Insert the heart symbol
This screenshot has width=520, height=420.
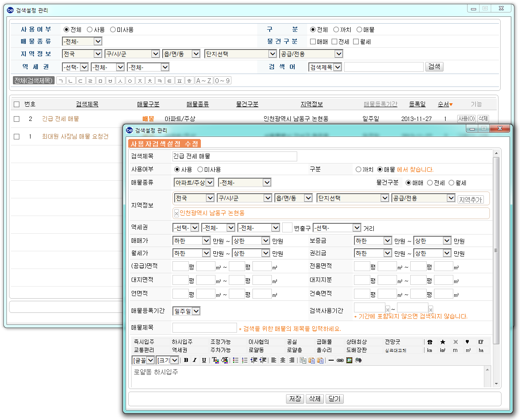click(x=468, y=342)
